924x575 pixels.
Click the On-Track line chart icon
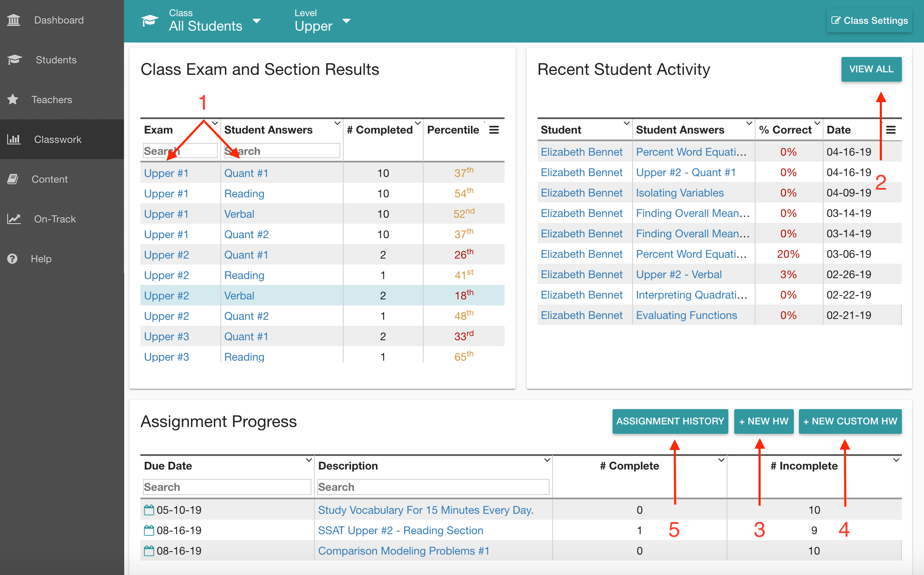[x=14, y=219]
